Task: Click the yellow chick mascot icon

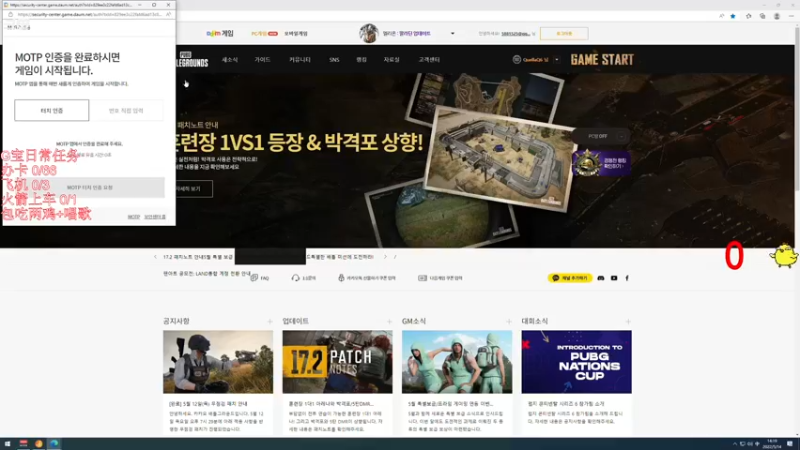Action: pyautogui.click(x=784, y=255)
